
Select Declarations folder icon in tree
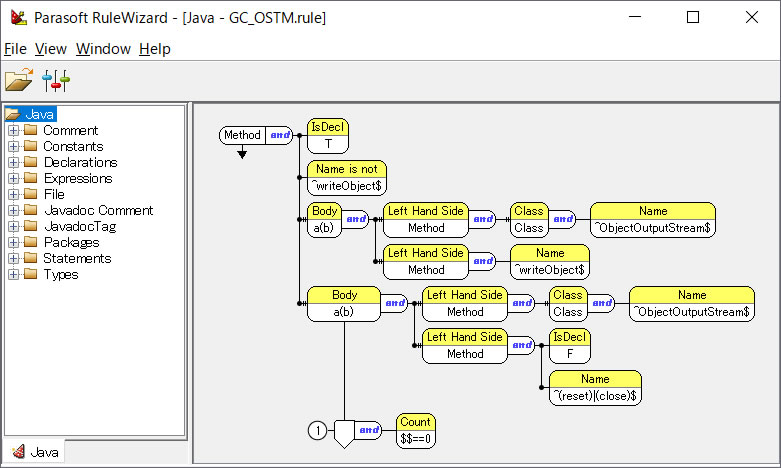(31, 162)
